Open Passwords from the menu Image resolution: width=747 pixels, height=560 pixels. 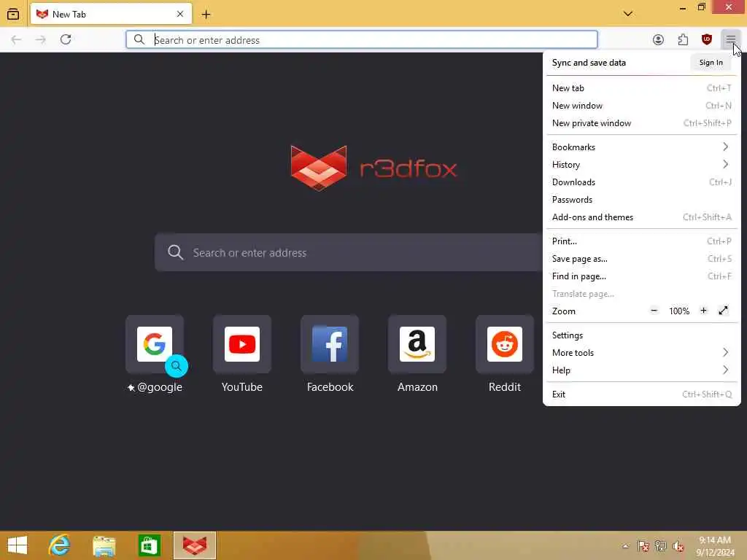pyautogui.click(x=642, y=200)
